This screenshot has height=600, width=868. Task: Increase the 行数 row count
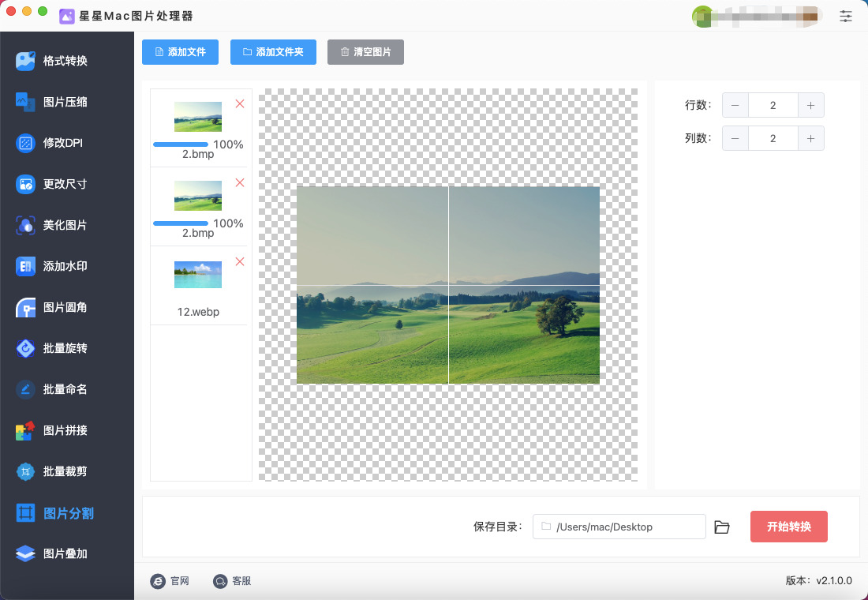[811, 105]
